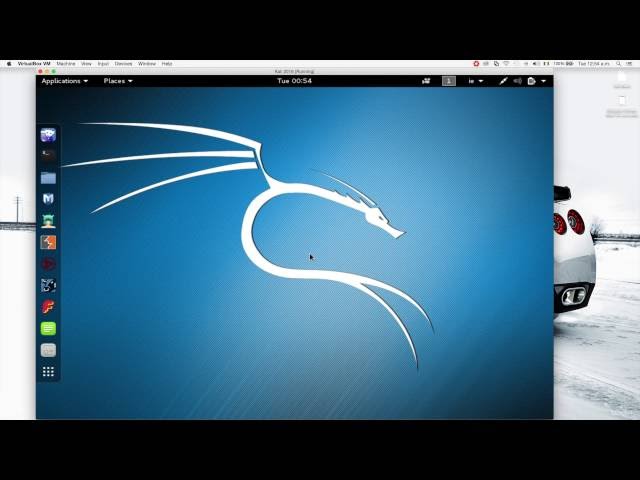Launch Armitage from the dock
Screen dimensions: 640x480
48,221
